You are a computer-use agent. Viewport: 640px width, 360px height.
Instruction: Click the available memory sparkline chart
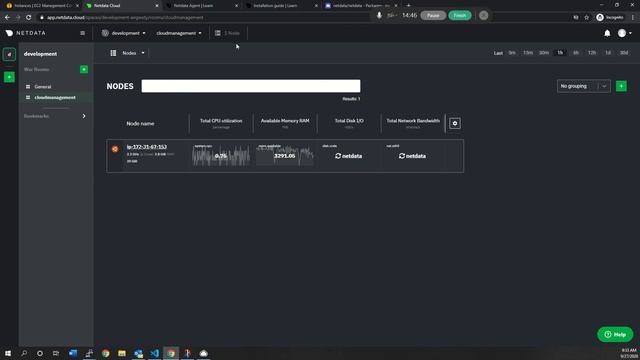pyautogui.click(x=285, y=156)
